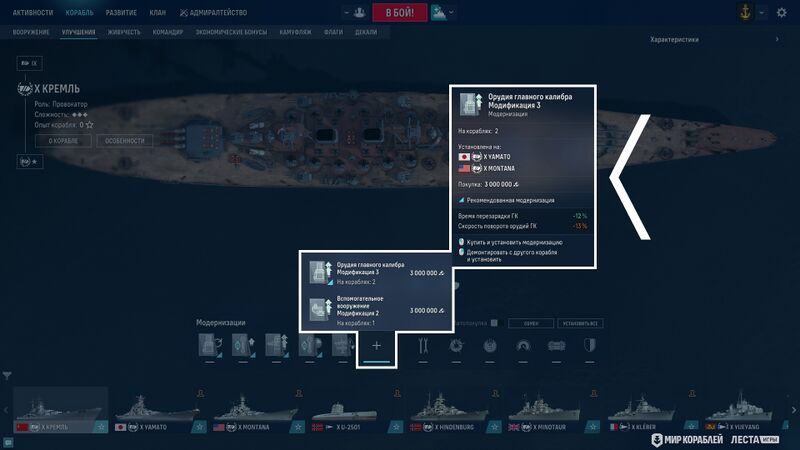800x450 pixels.
Task: Click the division ship icon left of В БОЙ!
Action: pyautogui.click(x=359, y=12)
